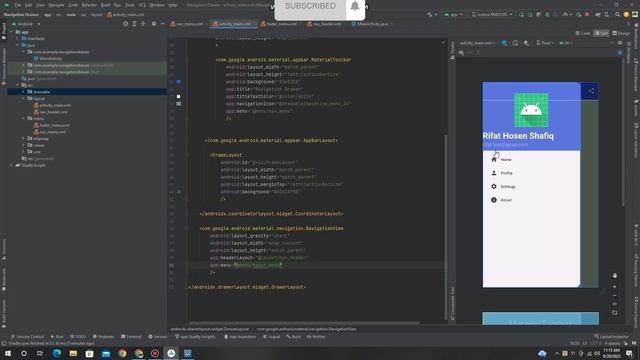The image size is (640, 360).
Task: Open the Logcat tool window
Action: [271, 337]
